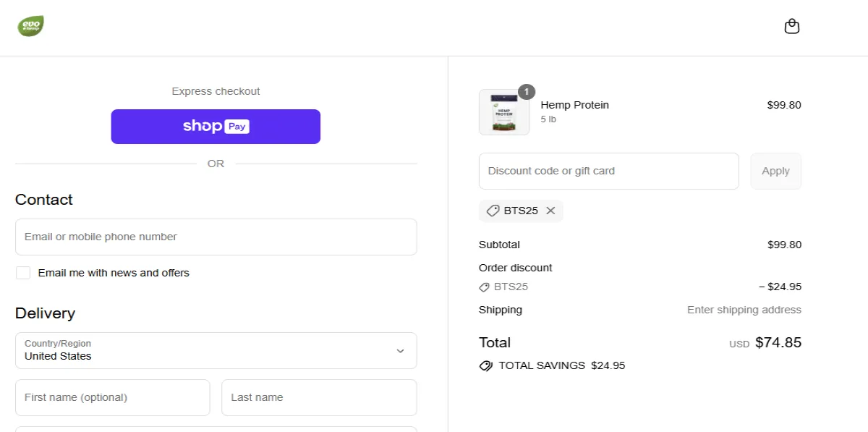
Task: Click the Email or mobile phone number field
Action: tap(216, 237)
